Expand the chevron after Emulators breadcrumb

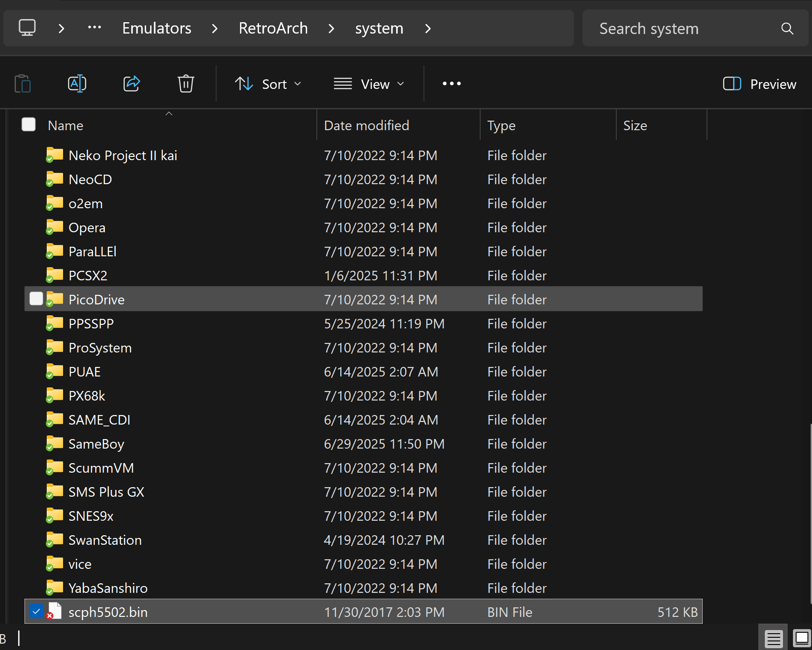215,29
